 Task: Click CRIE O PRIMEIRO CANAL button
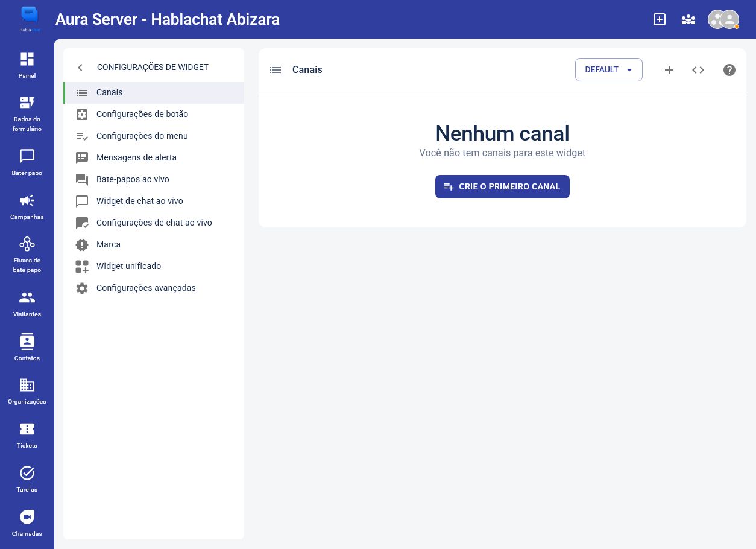(x=502, y=186)
